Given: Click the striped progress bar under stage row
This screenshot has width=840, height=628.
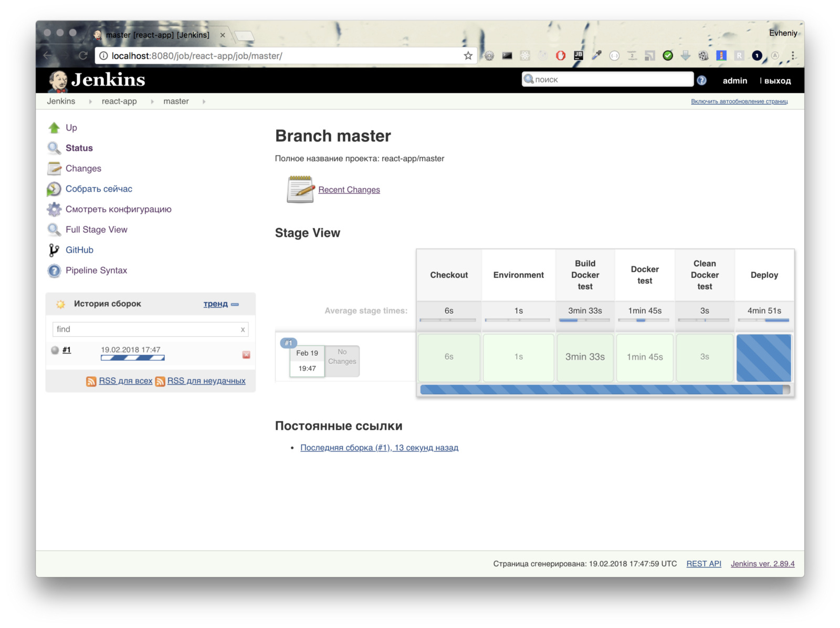Looking at the screenshot, I should [x=605, y=390].
